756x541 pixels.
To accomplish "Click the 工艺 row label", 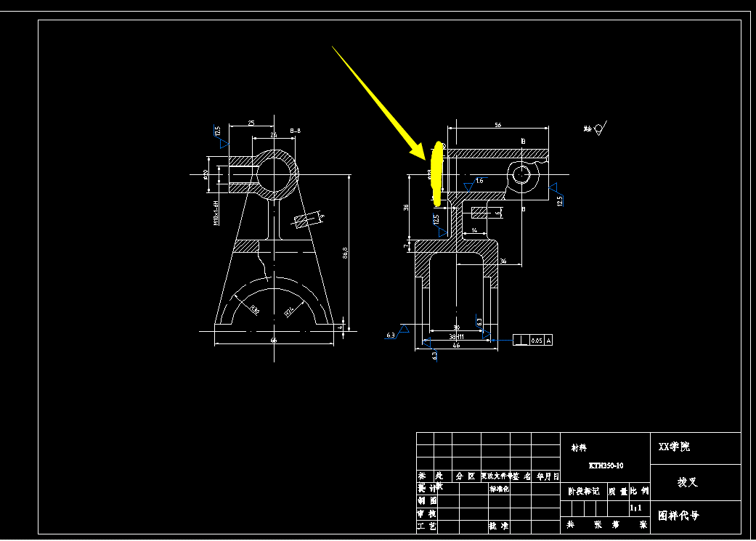I will 427,526.
